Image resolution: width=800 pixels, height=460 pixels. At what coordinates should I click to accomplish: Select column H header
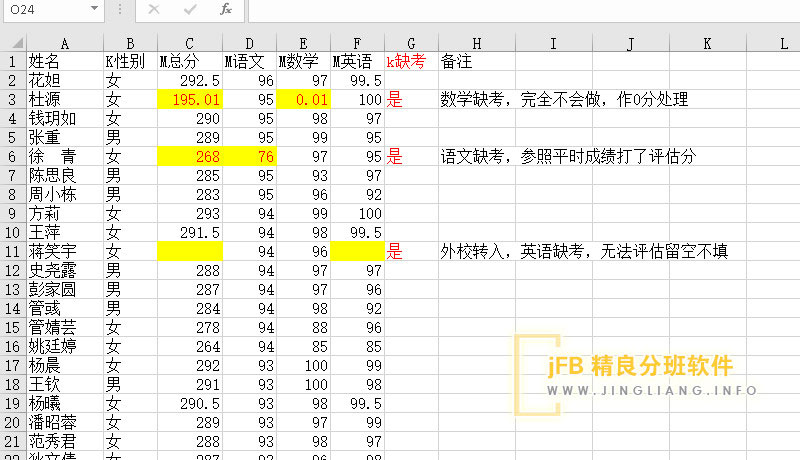[x=477, y=43]
